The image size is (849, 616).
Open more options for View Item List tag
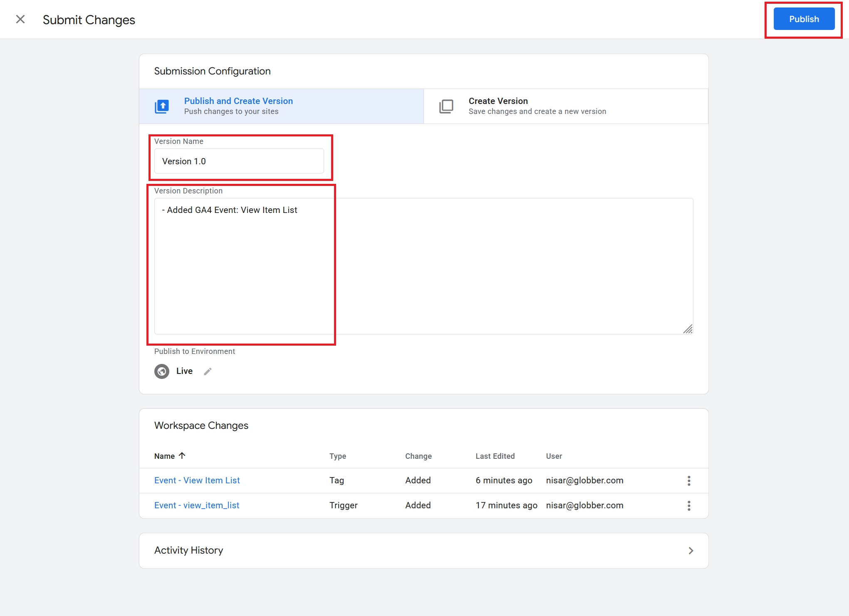(689, 481)
